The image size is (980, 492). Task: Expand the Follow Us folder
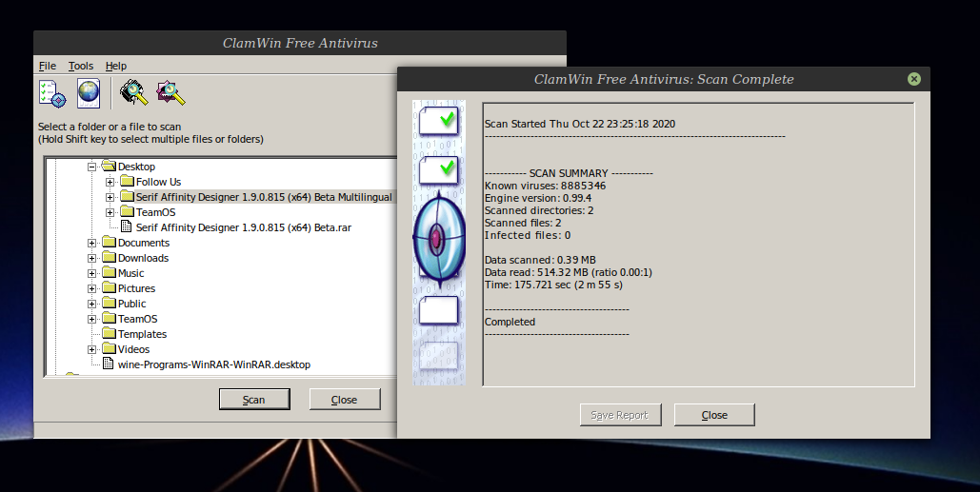coord(110,183)
